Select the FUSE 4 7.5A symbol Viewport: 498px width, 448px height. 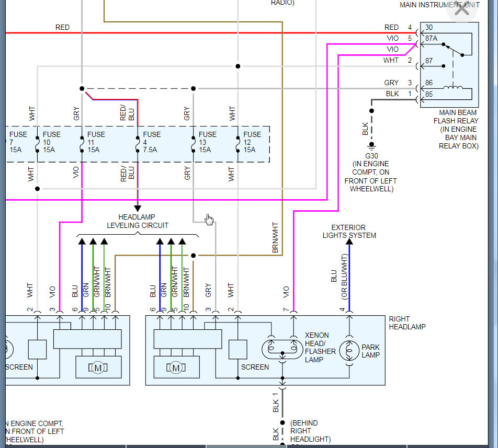(x=137, y=144)
